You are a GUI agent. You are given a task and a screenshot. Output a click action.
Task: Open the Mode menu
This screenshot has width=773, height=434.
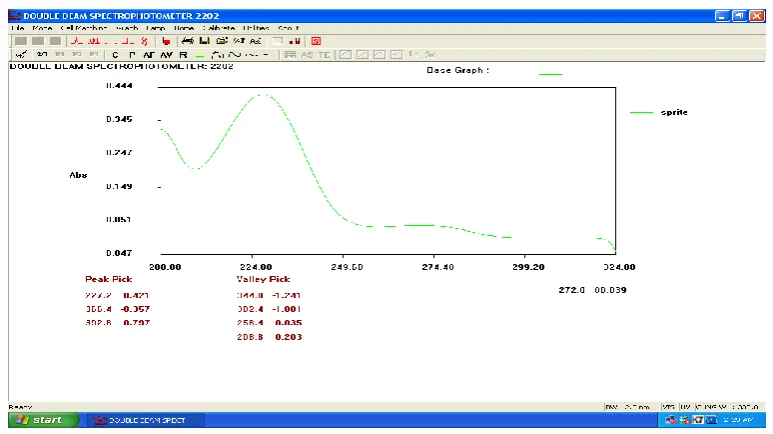(x=42, y=28)
